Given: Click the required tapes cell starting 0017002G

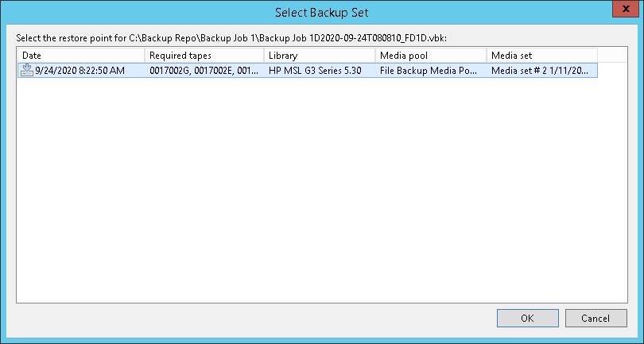Looking at the screenshot, I should tap(203, 71).
